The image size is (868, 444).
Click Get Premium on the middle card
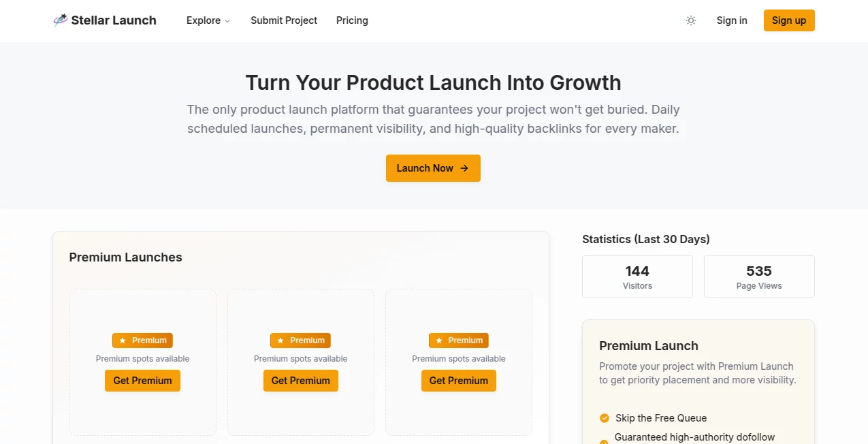click(x=300, y=380)
